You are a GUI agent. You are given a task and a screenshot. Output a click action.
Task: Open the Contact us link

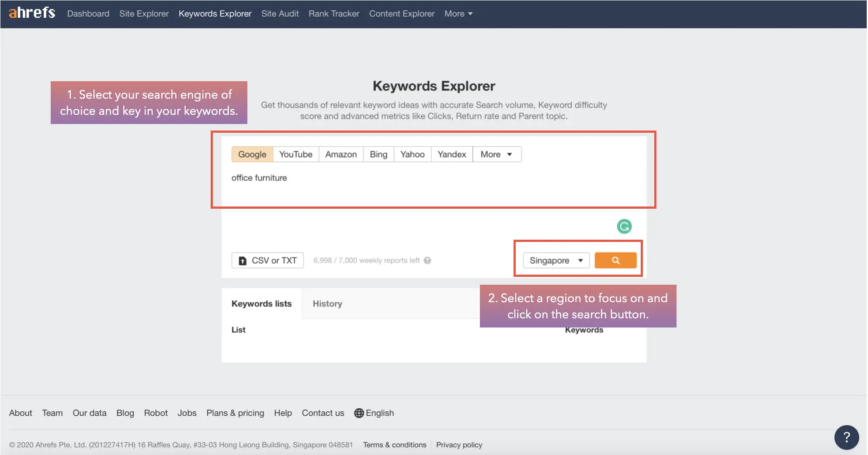(323, 413)
